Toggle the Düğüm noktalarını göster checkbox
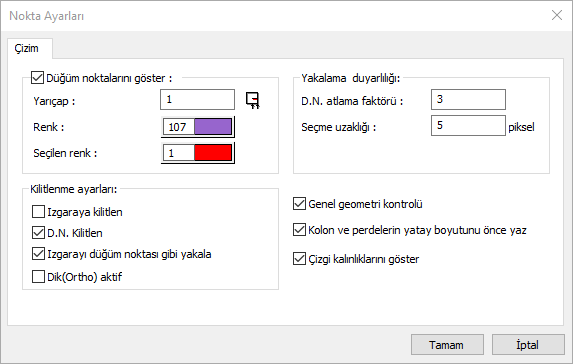Screen dimensions: 573x364 (x=38, y=78)
